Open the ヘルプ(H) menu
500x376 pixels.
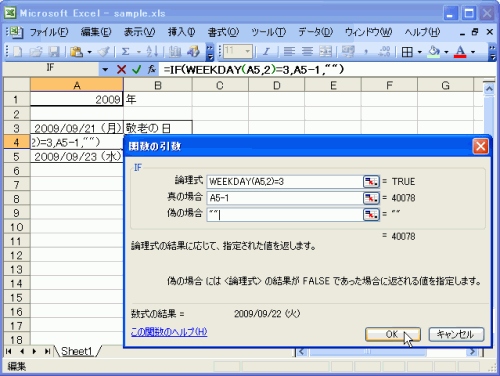point(423,32)
